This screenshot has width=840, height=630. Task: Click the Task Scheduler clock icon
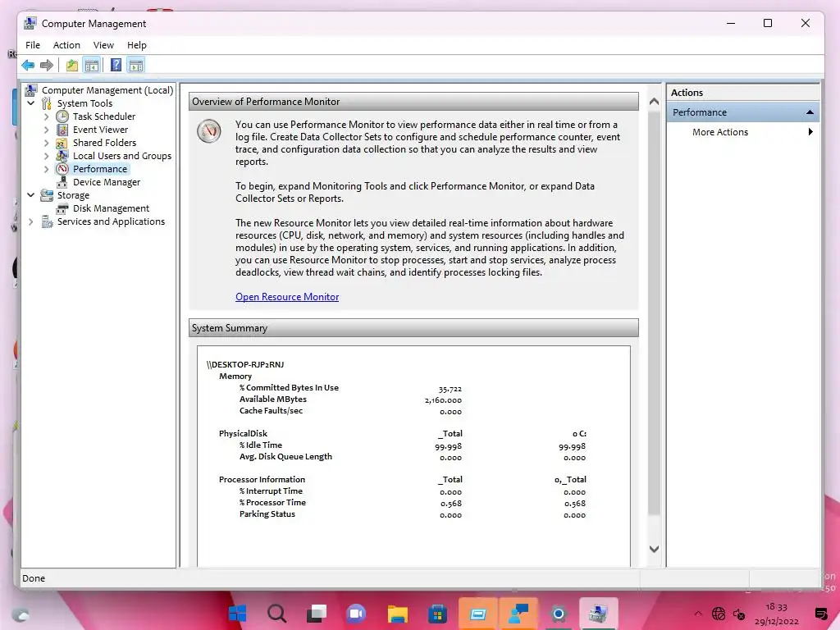[x=62, y=116]
